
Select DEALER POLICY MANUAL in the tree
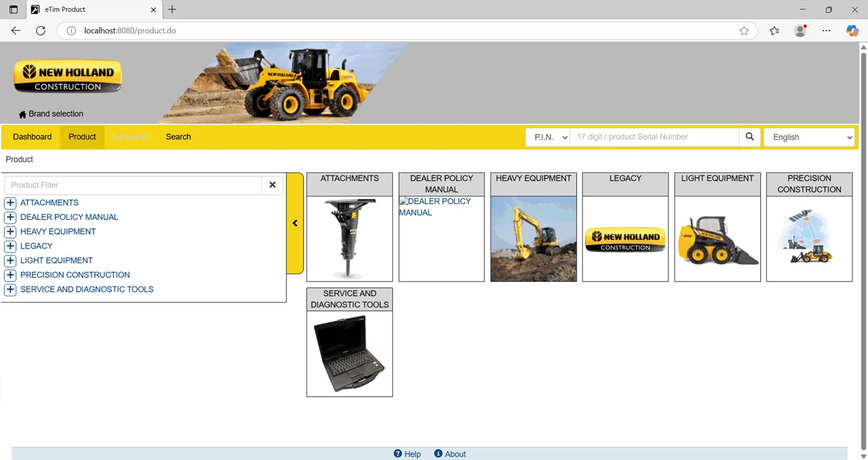[69, 217]
